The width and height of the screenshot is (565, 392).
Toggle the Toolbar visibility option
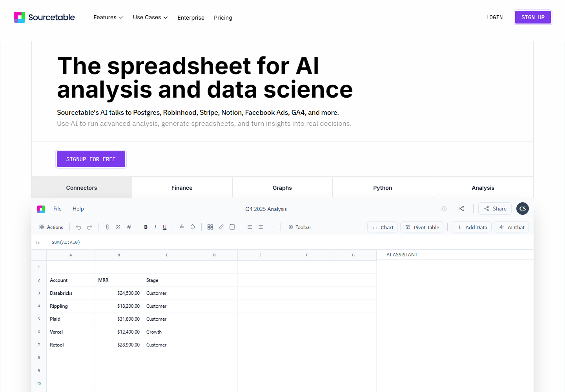pyautogui.click(x=300, y=227)
